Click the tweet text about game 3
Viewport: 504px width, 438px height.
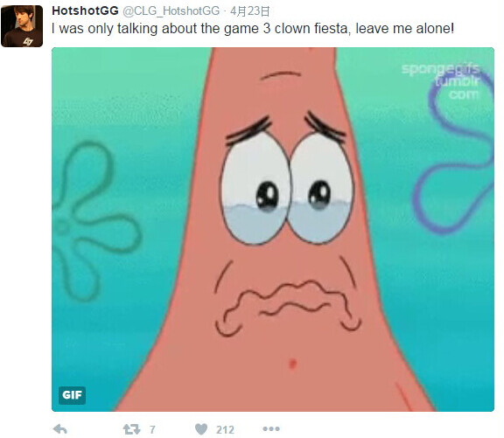pos(253,29)
